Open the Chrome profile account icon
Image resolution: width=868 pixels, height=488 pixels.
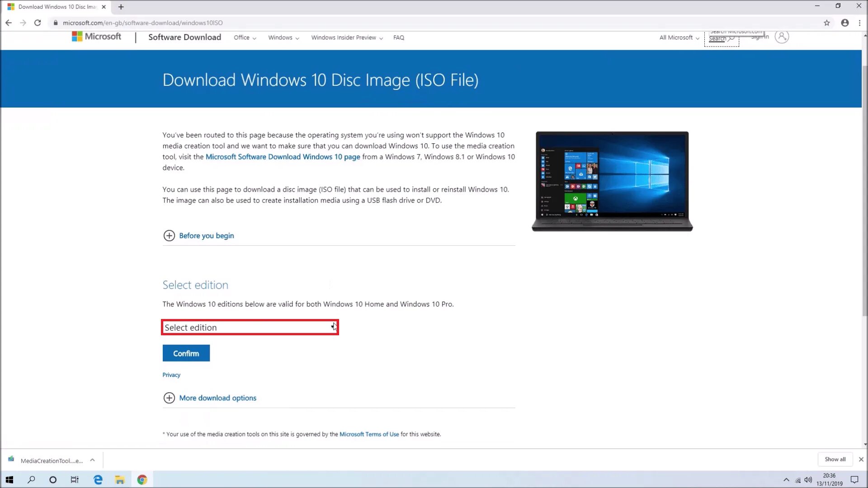click(844, 23)
